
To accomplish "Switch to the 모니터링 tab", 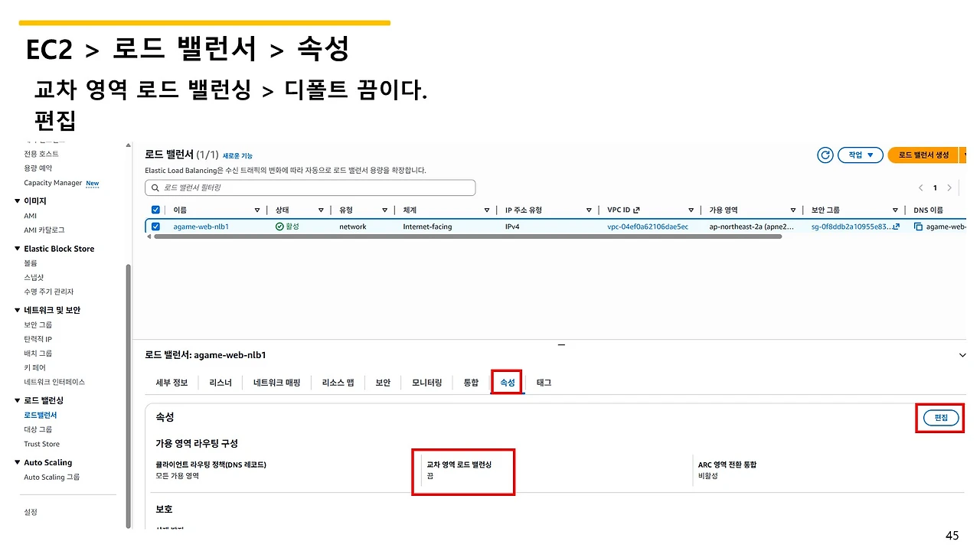I will tap(426, 382).
